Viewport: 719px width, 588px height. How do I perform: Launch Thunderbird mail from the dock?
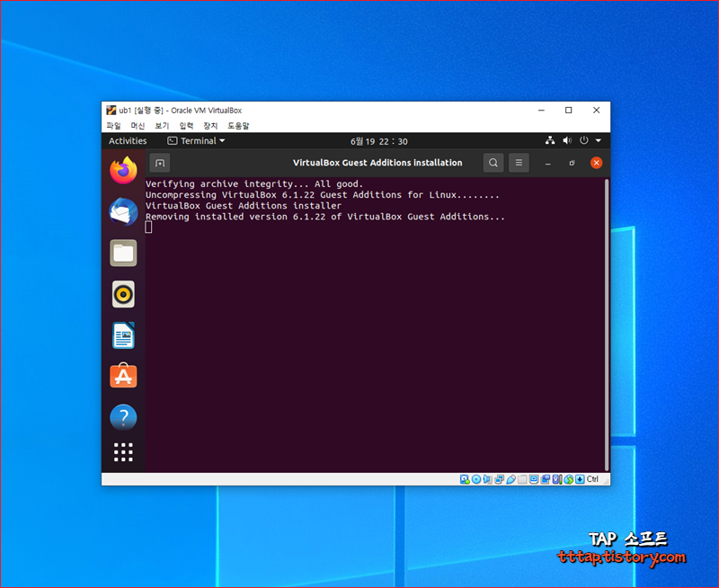(x=123, y=211)
